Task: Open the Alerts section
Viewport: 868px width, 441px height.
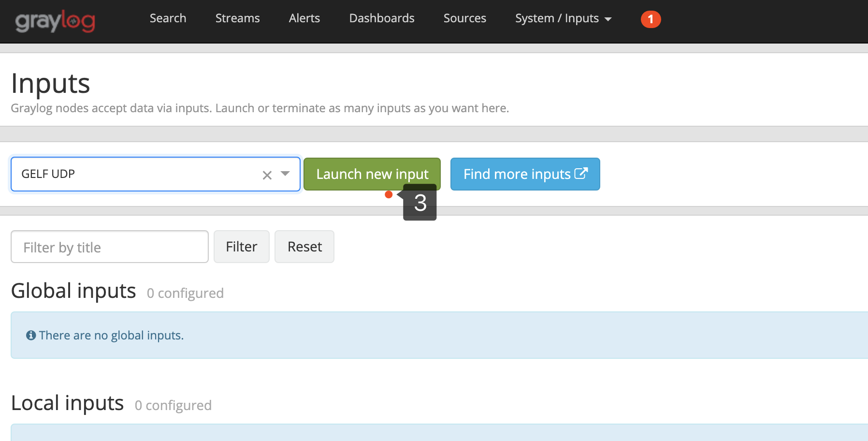Action: click(x=304, y=18)
